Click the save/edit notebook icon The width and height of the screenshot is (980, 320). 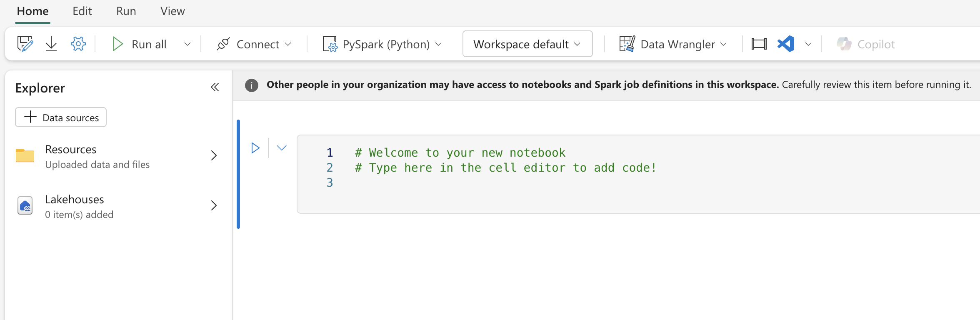[x=25, y=44]
